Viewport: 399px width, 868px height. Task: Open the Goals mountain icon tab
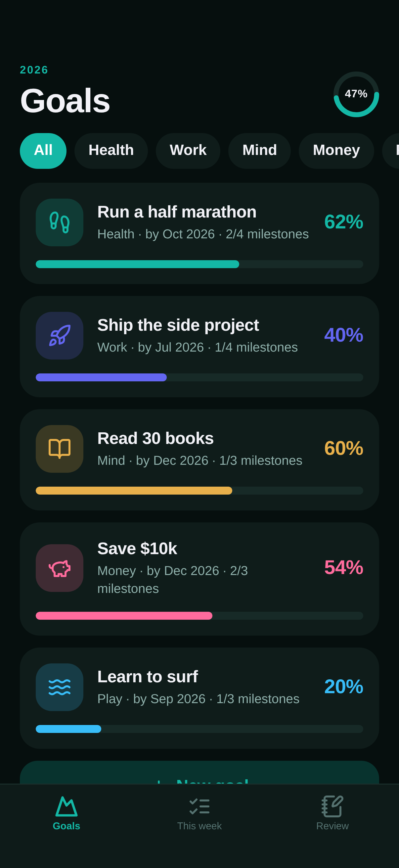(66, 806)
